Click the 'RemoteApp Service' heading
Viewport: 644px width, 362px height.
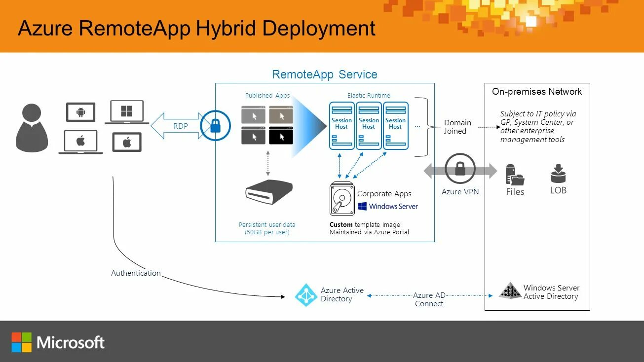325,74
